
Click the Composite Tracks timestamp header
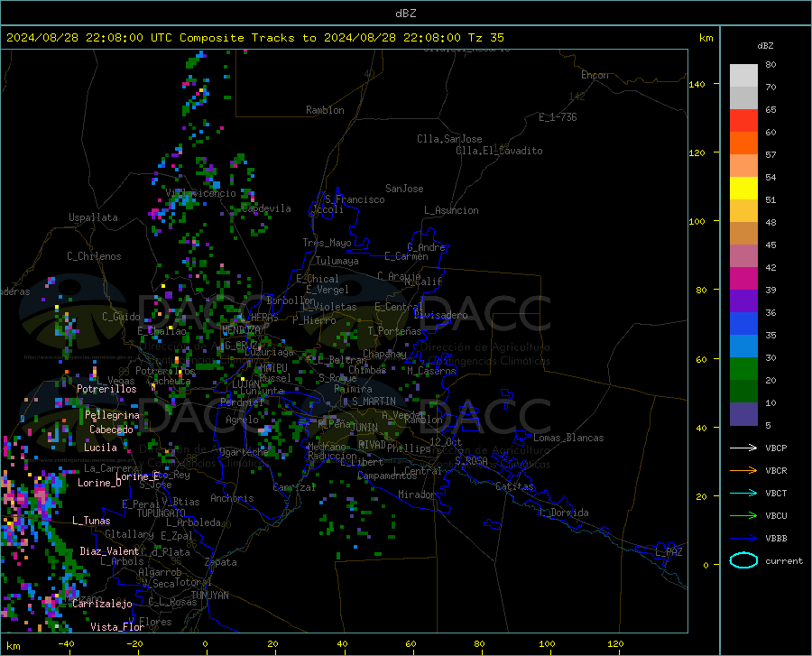point(254,38)
